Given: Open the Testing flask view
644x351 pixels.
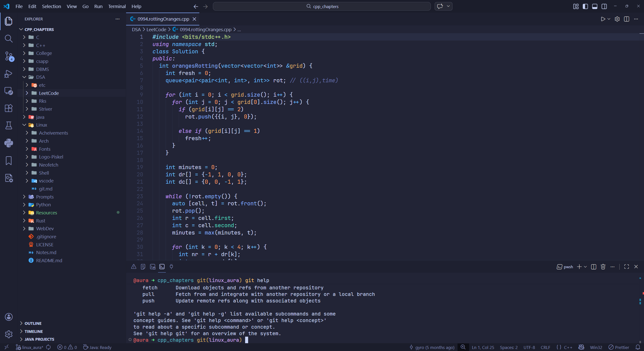Looking at the screenshot, I should click(x=9, y=125).
